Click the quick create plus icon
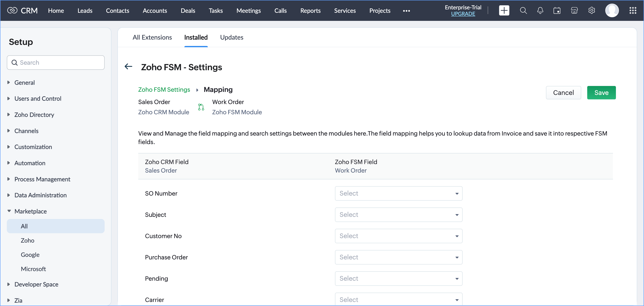The width and height of the screenshot is (644, 306). click(504, 10)
